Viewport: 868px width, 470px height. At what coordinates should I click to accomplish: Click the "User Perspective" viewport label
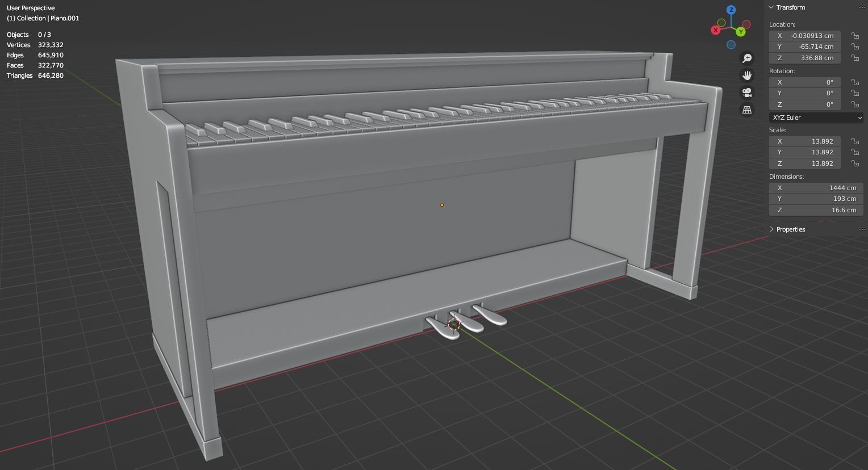coord(31,8)
